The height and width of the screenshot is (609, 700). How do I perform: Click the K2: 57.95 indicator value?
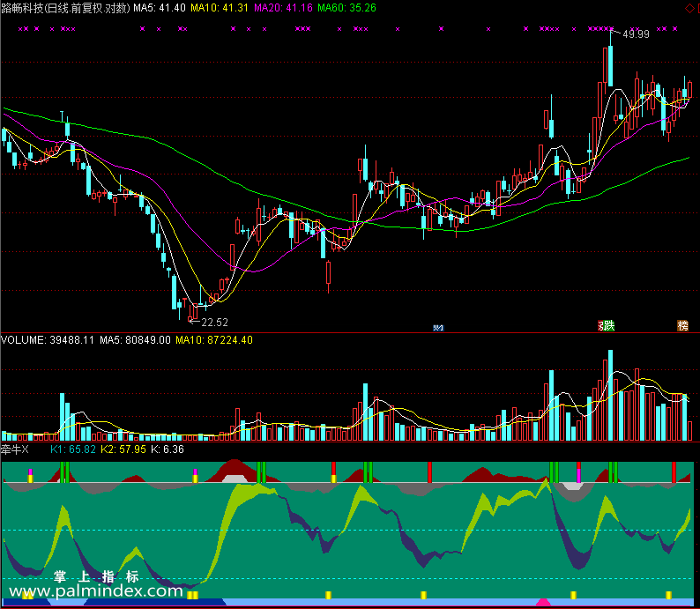tap(123, 449)
